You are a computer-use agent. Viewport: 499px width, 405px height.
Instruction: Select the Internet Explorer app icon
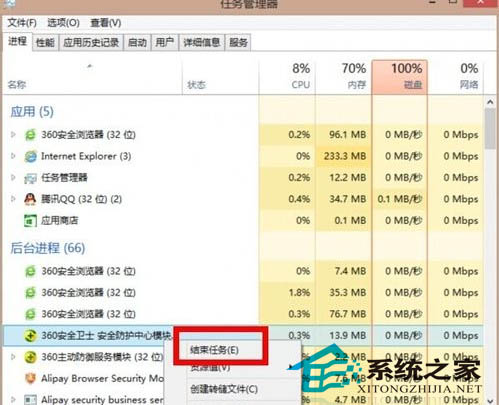click(x=30, y=156)
